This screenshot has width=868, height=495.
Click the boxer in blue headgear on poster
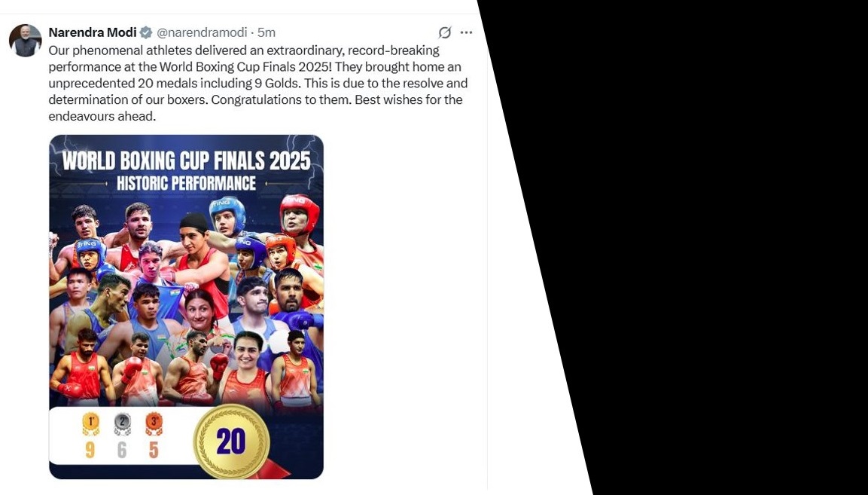(x=229, y=215)
